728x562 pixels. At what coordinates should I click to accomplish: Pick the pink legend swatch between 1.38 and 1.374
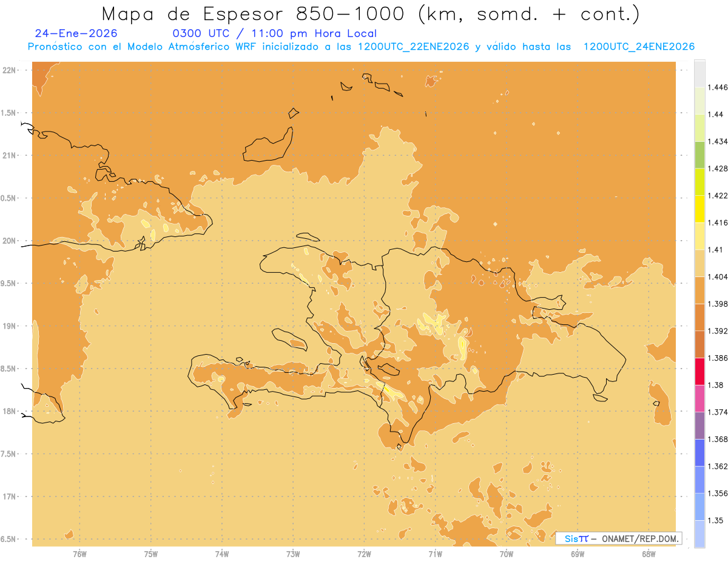(699, 398)
